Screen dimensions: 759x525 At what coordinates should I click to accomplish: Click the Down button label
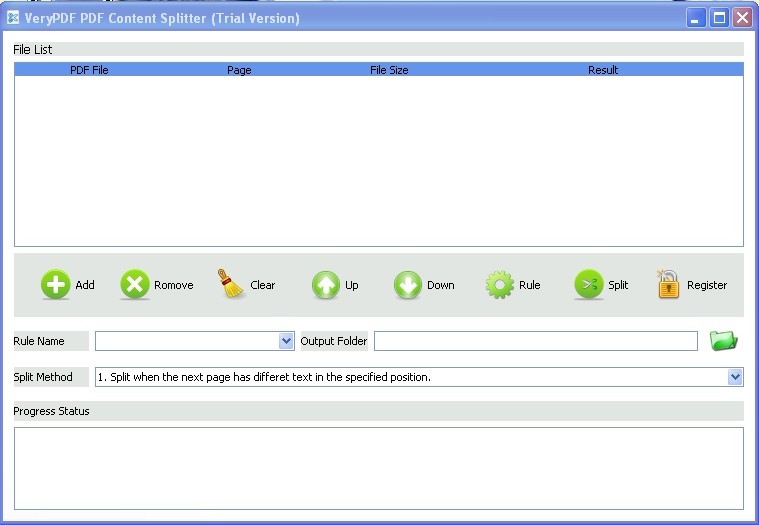pyautogui.click(x=440, y=285)
